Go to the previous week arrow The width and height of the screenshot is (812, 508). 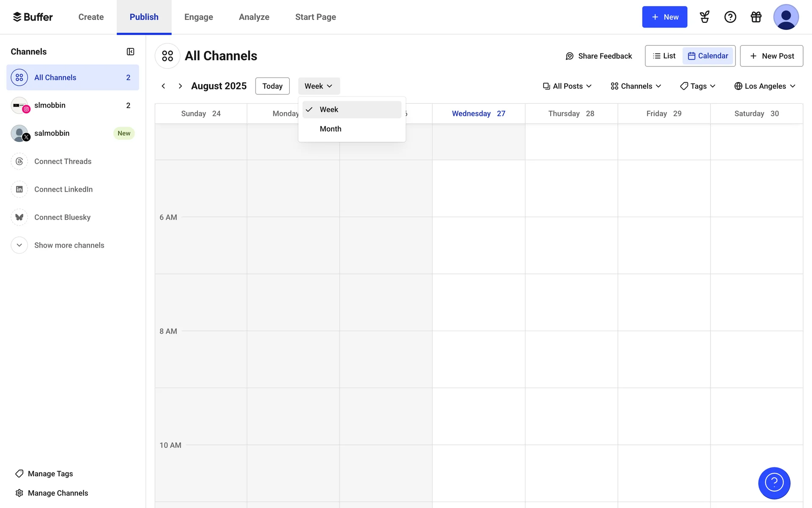[x=163, y=86]
